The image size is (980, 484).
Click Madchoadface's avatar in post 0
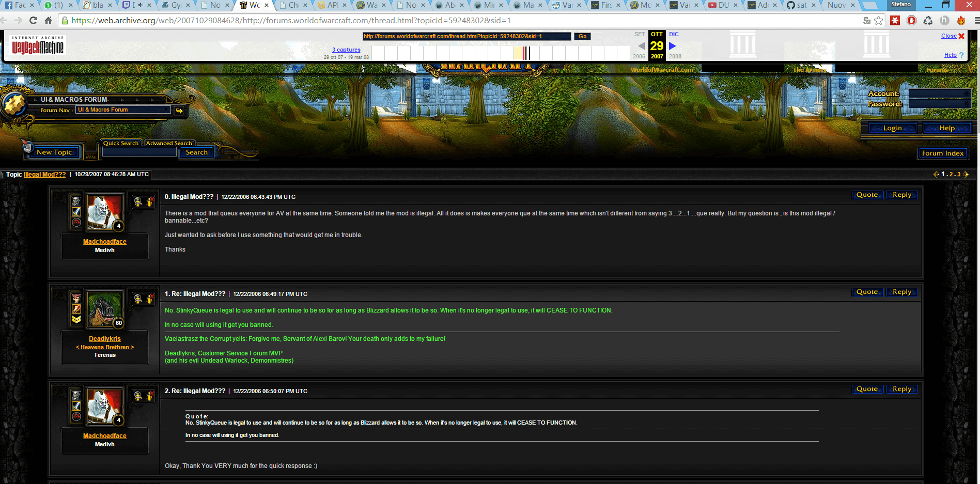point(105,212)
